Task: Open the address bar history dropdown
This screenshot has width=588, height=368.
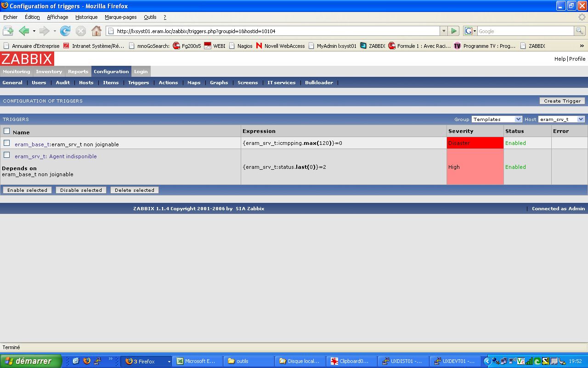Action: click(x=443, y=31)
